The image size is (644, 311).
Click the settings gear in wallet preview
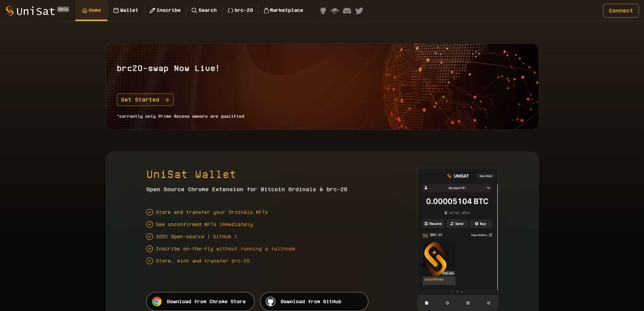[489, 303]
